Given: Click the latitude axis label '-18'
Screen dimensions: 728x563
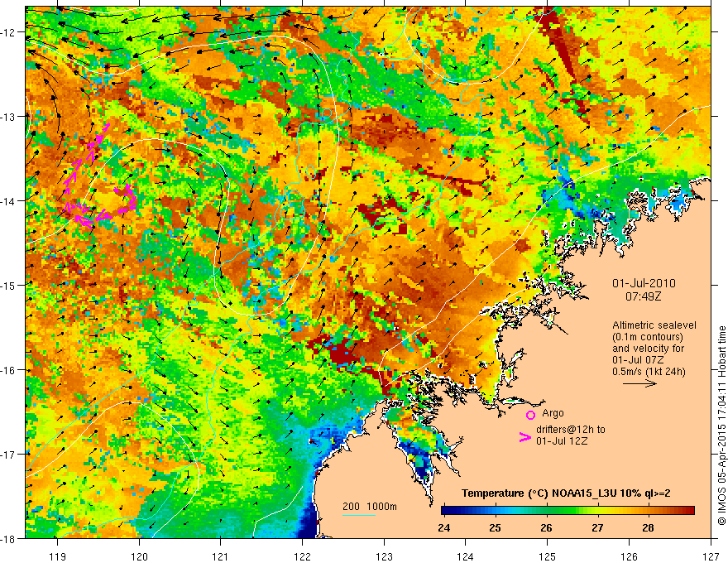Looking at the screenshot, I should pos(9,538).
